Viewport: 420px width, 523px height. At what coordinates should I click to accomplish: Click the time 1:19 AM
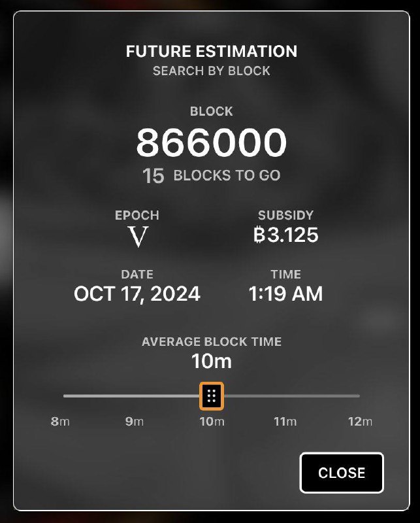click(285, 294)
